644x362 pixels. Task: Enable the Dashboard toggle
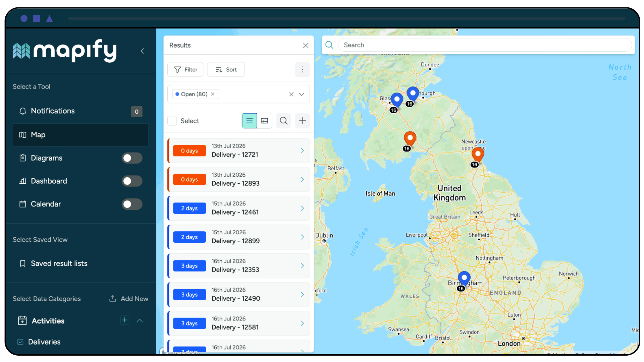(x=132, y=181)
